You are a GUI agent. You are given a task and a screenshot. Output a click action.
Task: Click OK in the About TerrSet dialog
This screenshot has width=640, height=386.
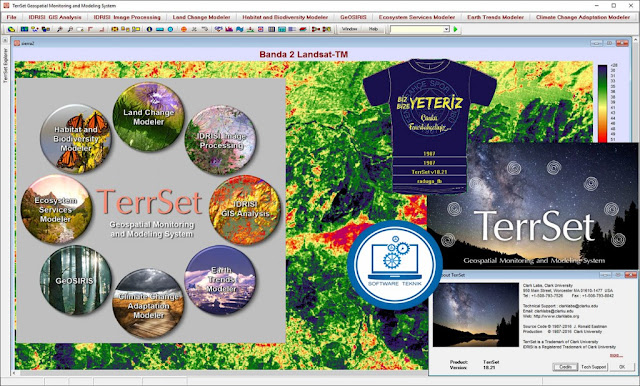(622, 367)
